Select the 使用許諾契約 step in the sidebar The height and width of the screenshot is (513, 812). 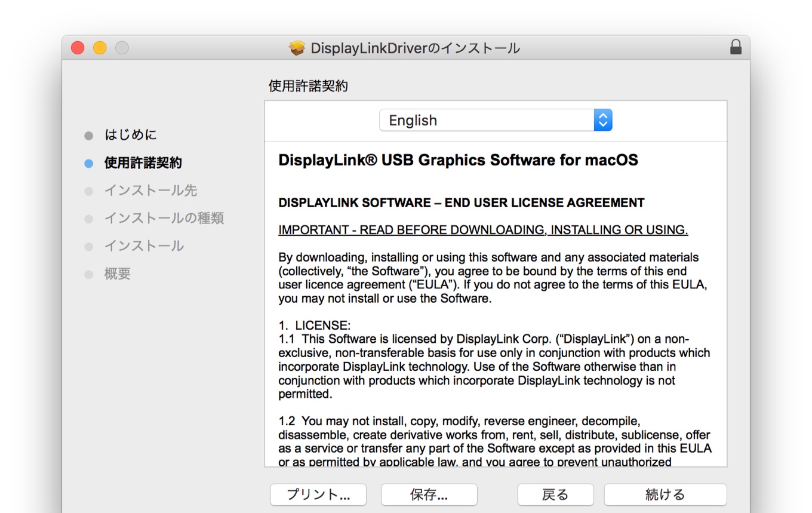click(143, 163)
